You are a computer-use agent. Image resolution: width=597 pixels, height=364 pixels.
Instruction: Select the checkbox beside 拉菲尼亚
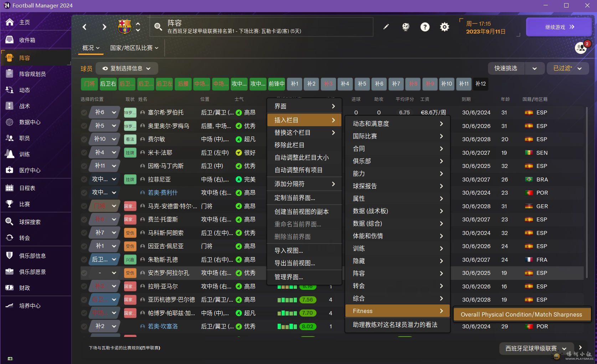(x=84, y=180)
